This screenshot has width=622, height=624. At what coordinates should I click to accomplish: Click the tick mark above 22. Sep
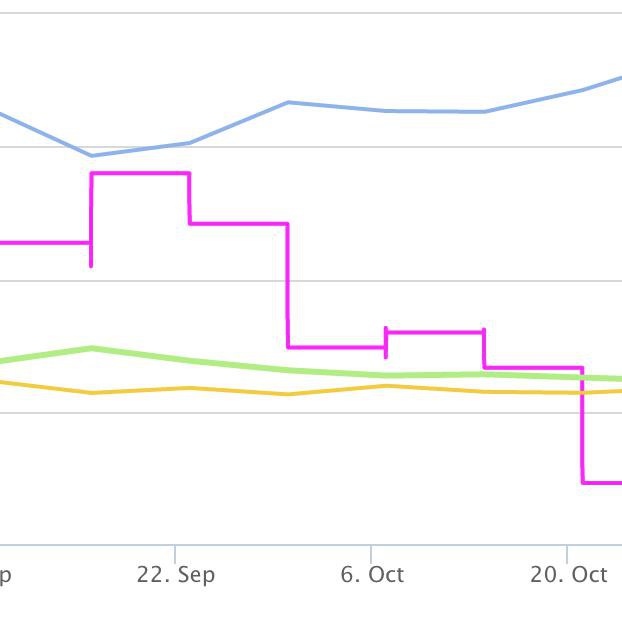[x=175, y=553]
